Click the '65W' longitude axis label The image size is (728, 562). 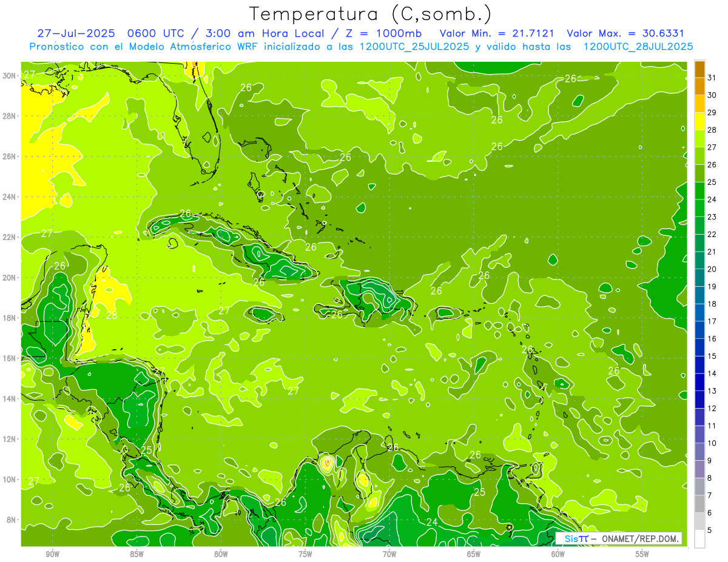coord(474,554)
